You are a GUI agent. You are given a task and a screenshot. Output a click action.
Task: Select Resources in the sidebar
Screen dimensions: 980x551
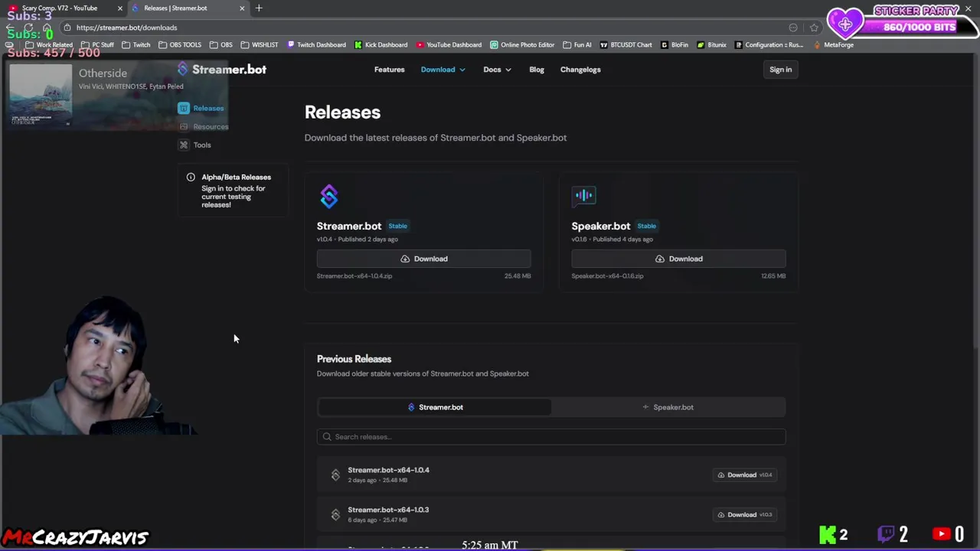pos(204,126)
